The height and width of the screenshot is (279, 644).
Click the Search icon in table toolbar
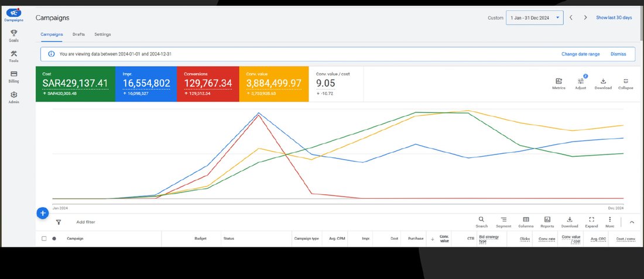point(481,222)
